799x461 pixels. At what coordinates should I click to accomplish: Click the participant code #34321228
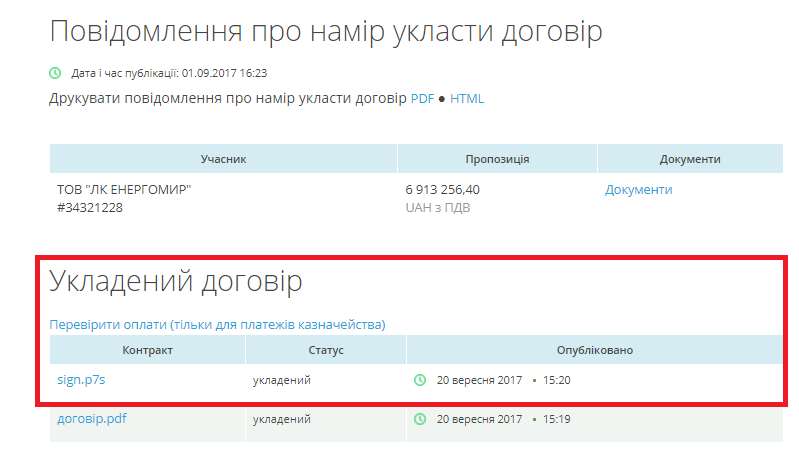tap(90, 208)
